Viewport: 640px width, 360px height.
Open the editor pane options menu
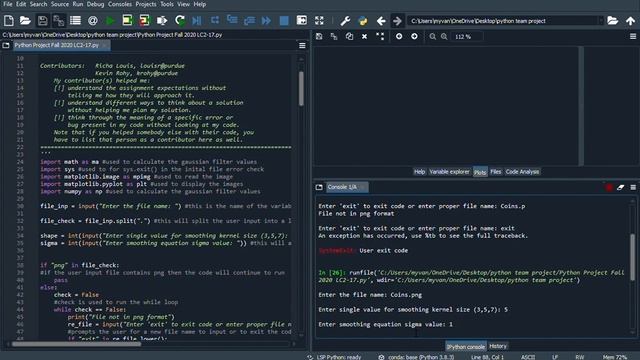pos(302,45)
